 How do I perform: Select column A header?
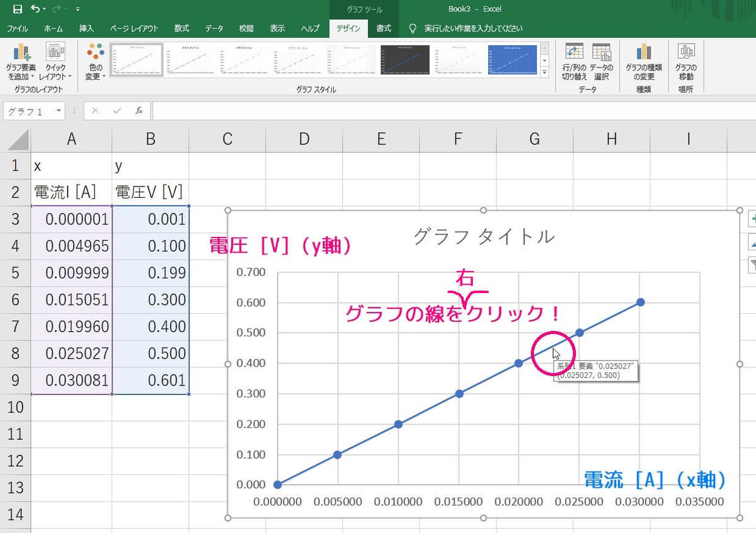click(x=71, y=139)
